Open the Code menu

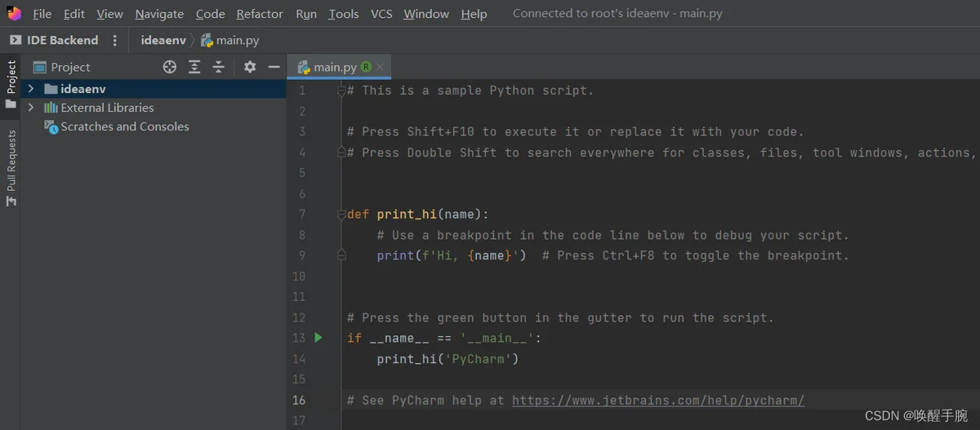point(211,14)
